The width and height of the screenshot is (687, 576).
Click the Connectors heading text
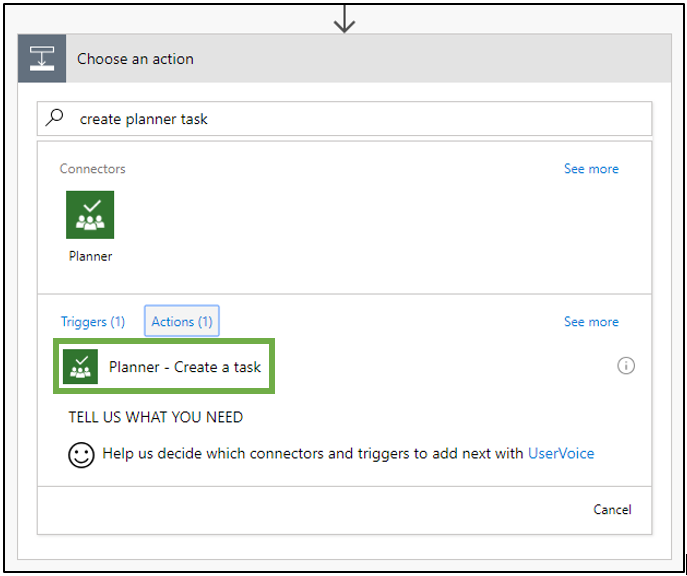[92, 169]
